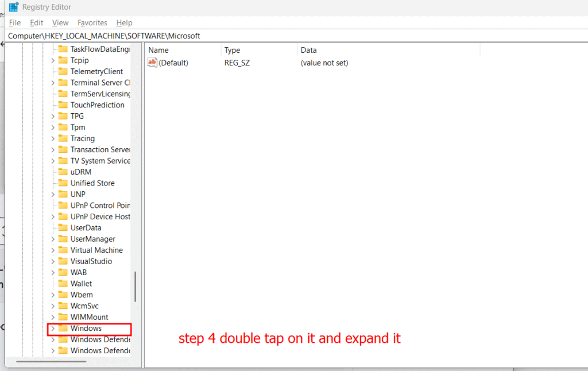The width and height of the screenshot is (588, 371).
Task: Select the UserManager folder icon
Action: click(63, 239)
